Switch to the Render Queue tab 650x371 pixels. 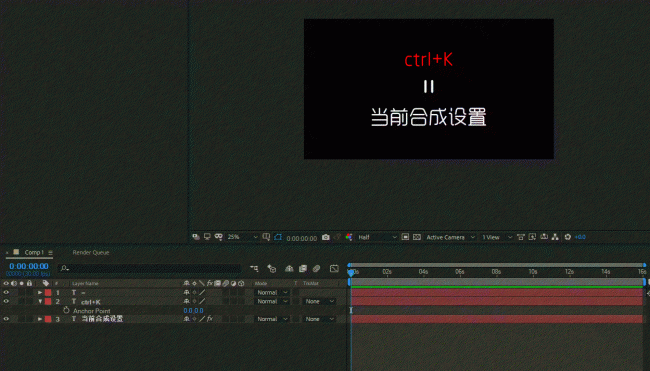91,252
